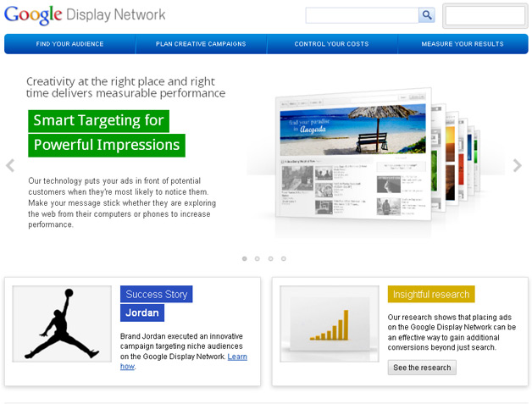
Task: Select the second carousel pagination dot
Action: (x=258, y=258)
